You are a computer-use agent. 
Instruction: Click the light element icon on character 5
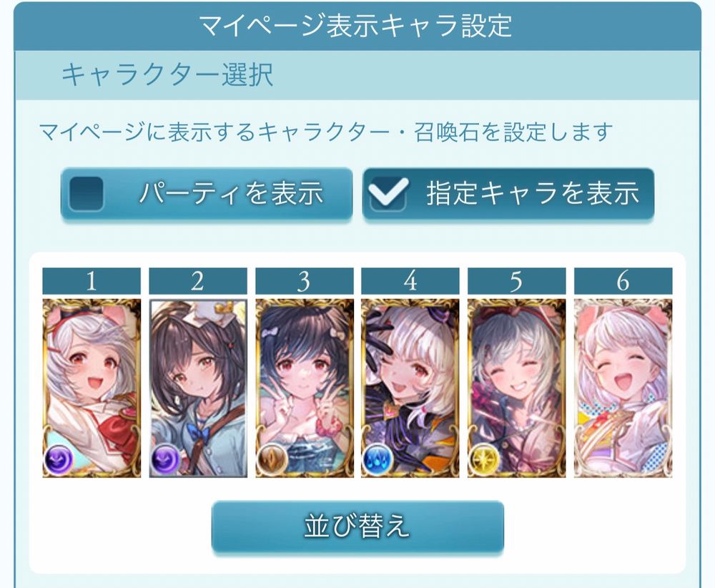tap(483, 460)
